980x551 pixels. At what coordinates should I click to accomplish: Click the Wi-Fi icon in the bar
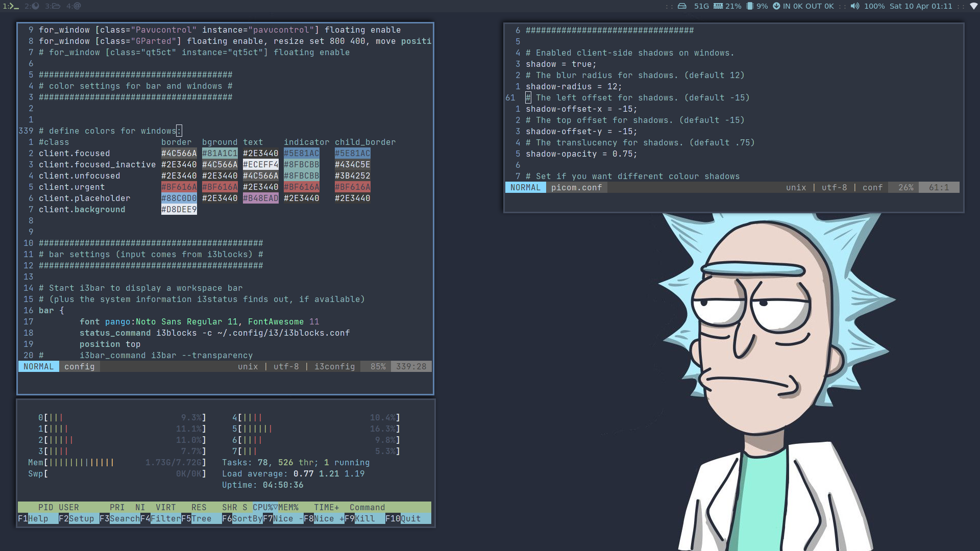pyautogui.click(x=973, y=6)
